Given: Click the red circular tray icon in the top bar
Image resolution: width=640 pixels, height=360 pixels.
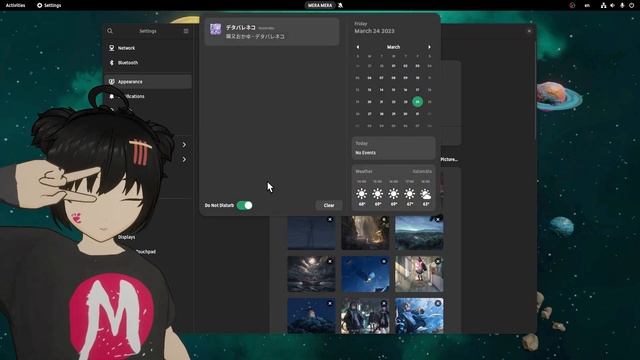Looking at the screenshot, I should (572, 5).
